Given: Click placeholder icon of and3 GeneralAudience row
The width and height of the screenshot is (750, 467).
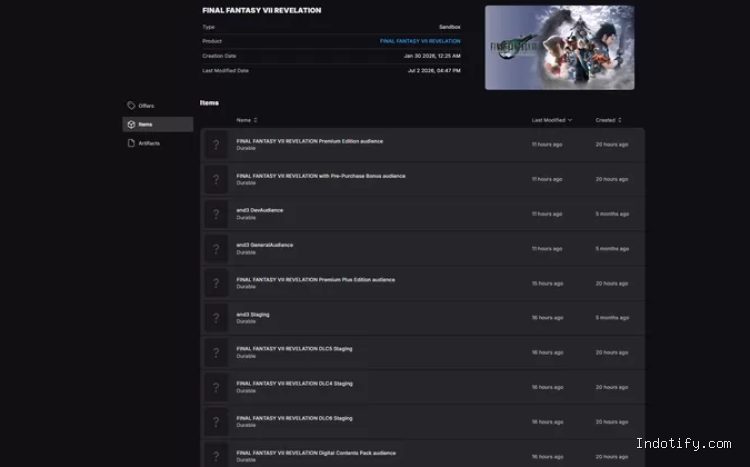Looking at the screenshot, I should pyautogui.click(x=216, y=249).
